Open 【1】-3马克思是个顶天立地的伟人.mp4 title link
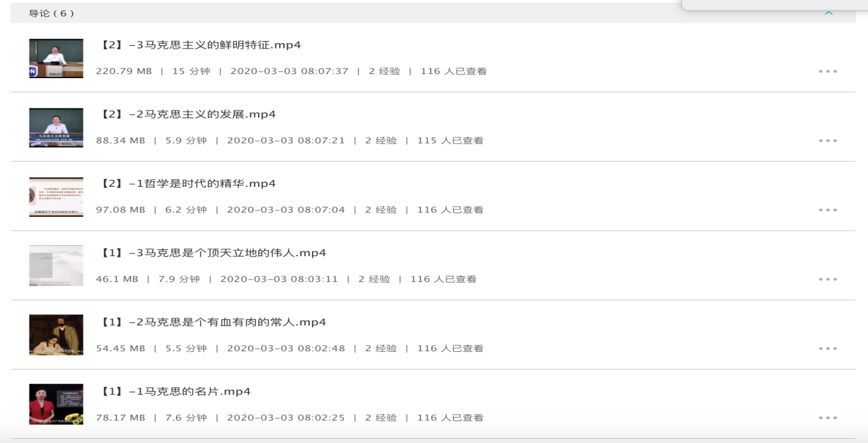Viewport: 868px width, 443px height. (213, 253)
